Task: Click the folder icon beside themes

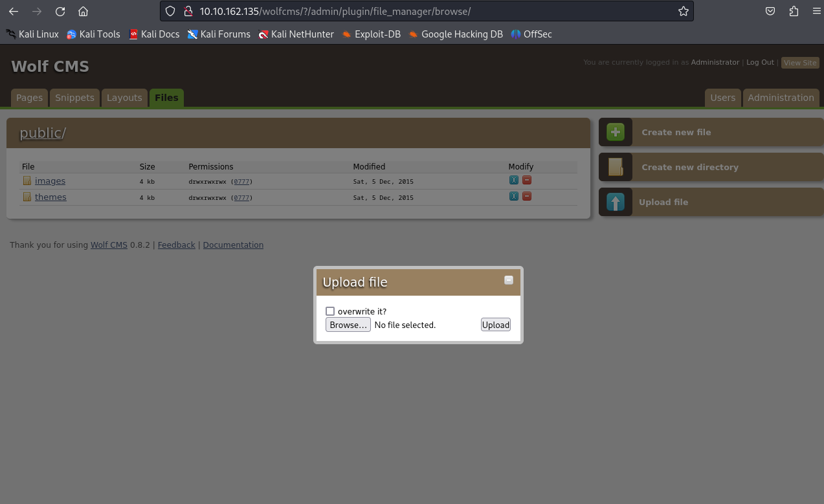Action: [27, 197]
